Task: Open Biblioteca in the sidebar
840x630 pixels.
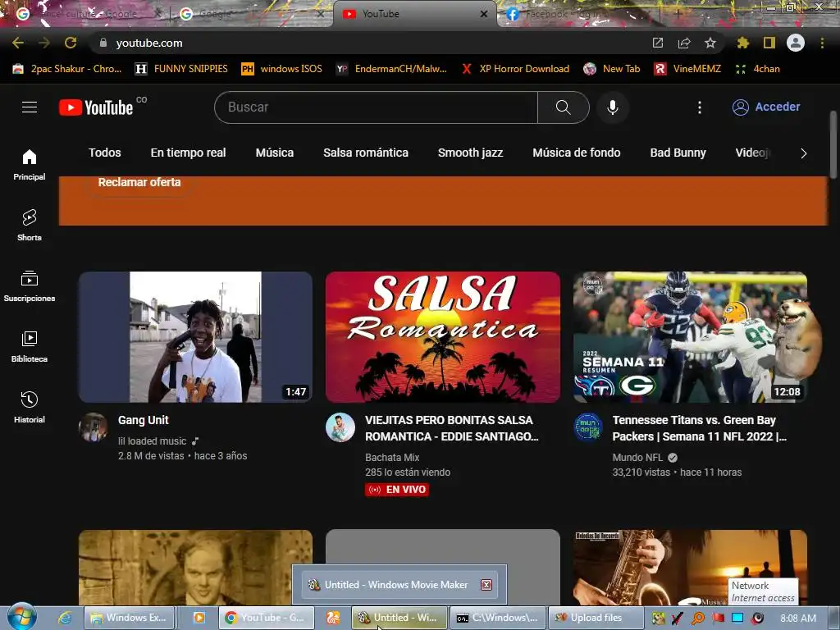Action: [30, 347]
